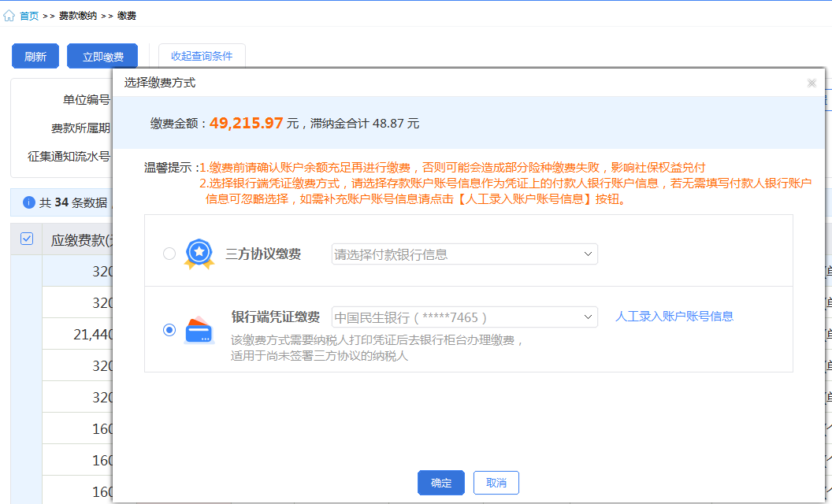The height and width of the screenshot is (504, 832).
Task: Click the 立即缴费 button
Action: (x=102, y=56)
